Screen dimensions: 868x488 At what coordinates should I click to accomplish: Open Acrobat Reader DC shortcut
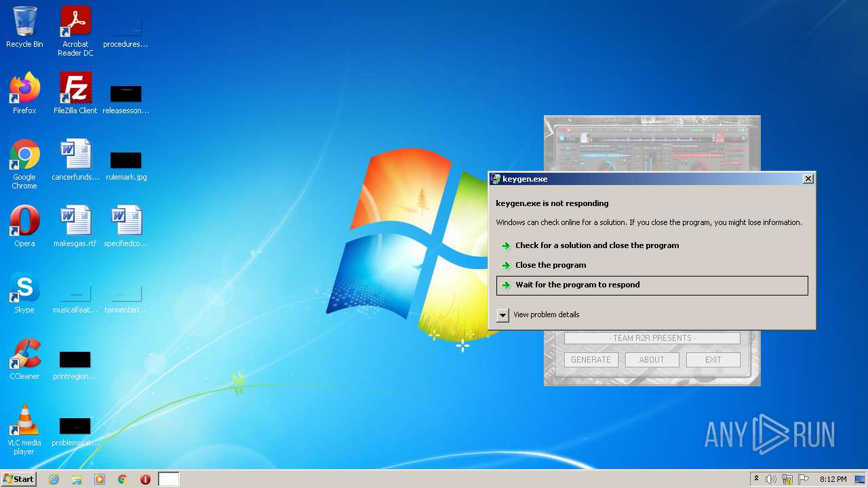click(x=75, y=30)
